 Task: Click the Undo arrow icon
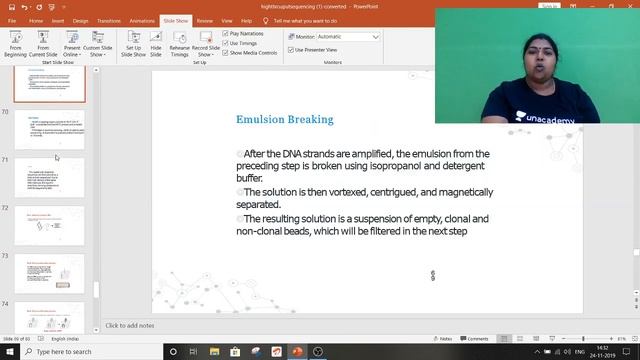point(24,7)
